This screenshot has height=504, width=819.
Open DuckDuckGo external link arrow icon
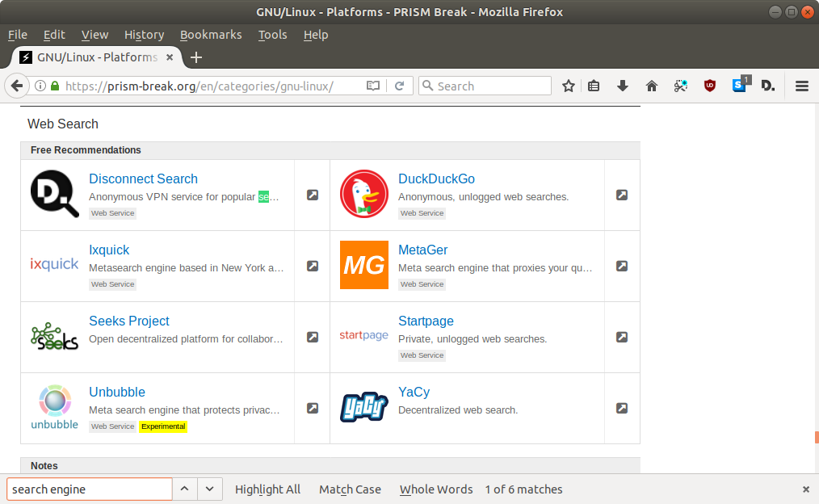(622, 195)
